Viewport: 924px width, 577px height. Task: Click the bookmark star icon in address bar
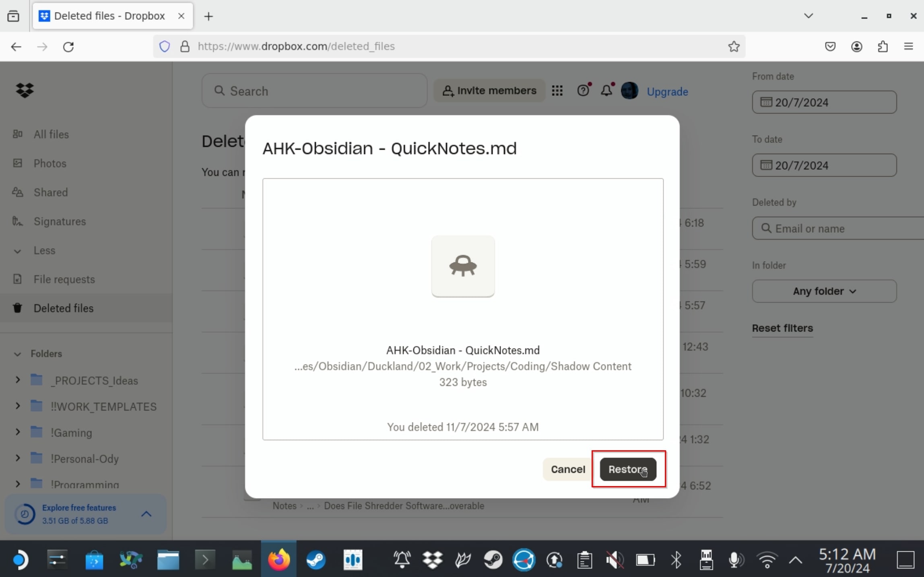tap(734, 46)
